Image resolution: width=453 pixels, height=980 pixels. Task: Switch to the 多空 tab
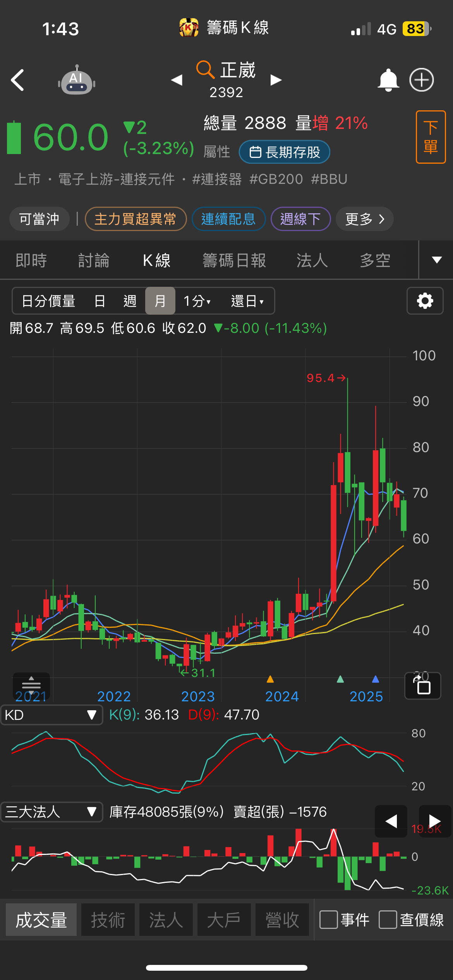375,260
